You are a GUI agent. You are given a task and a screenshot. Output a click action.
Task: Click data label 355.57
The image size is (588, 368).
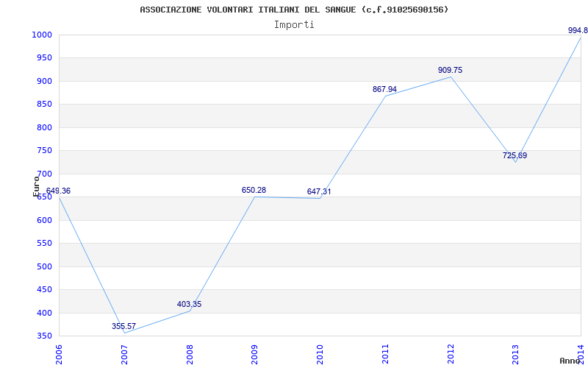click(x=123, y=326)
